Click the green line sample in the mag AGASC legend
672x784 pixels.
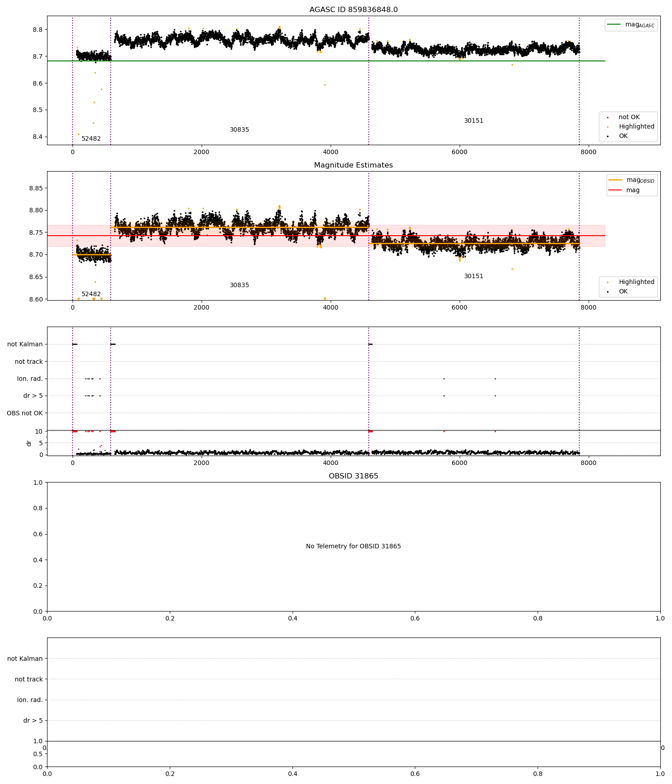[x=614, y=25]
